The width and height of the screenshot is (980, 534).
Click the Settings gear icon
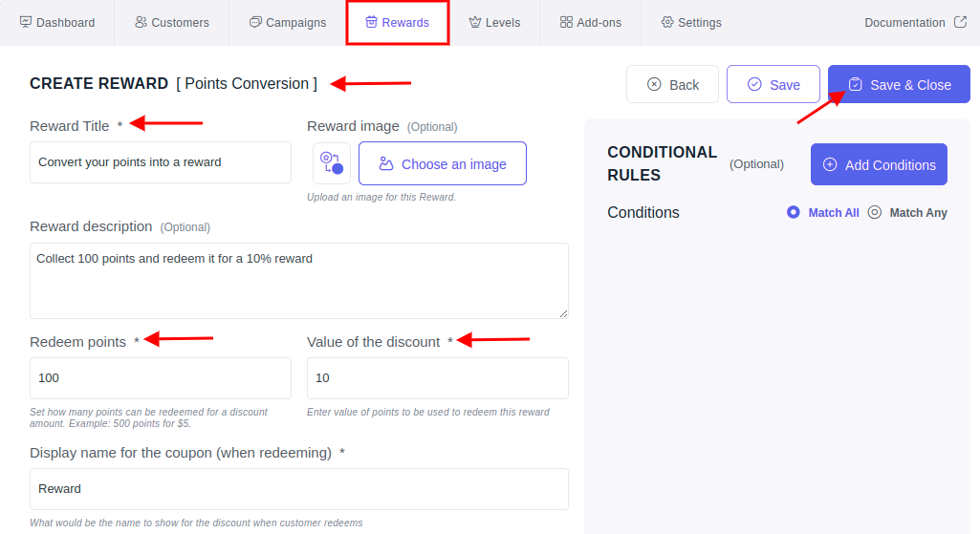(667, 23)
